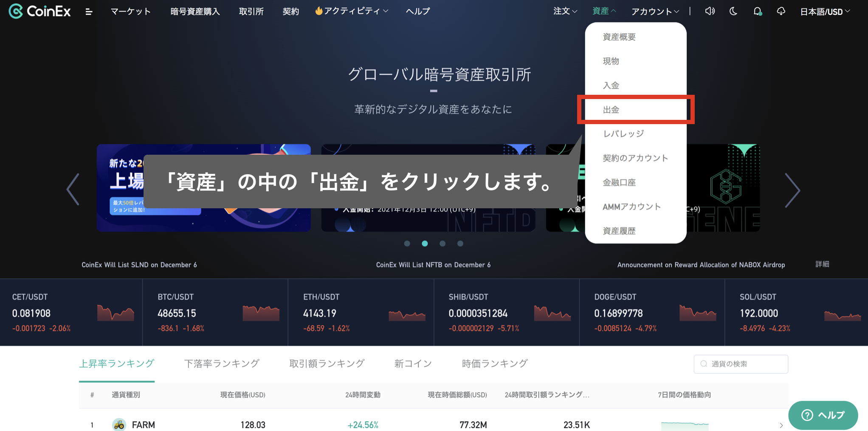Expand the 注文 dropdown

tap(565, 11)
